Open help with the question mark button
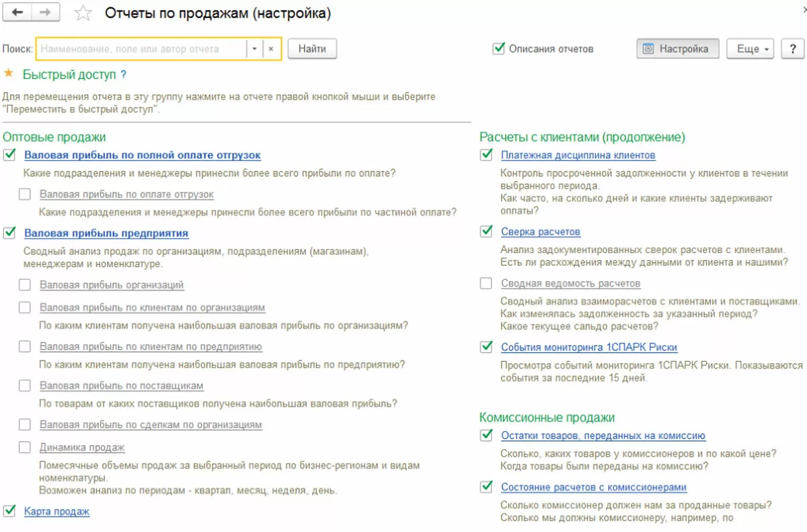Image resolution: width=807 pixels, height=532 pixels. click(792, 49)
